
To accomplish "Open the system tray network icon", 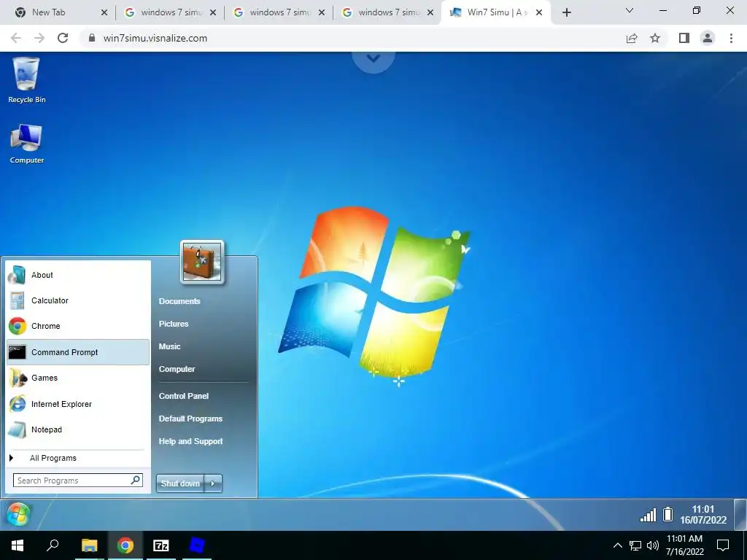I will tap(635, 545).
